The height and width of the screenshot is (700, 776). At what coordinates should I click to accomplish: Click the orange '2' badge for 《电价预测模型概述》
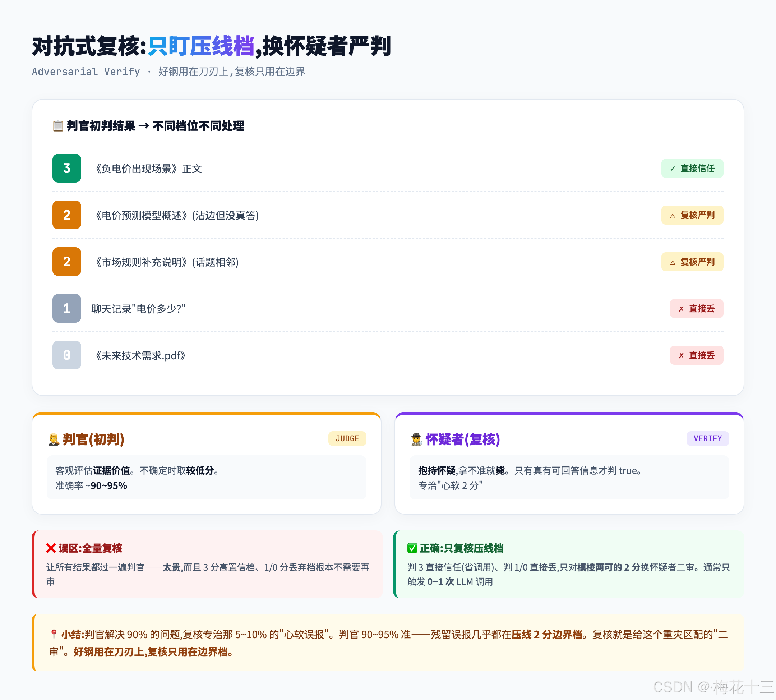(x=66, y=215)
